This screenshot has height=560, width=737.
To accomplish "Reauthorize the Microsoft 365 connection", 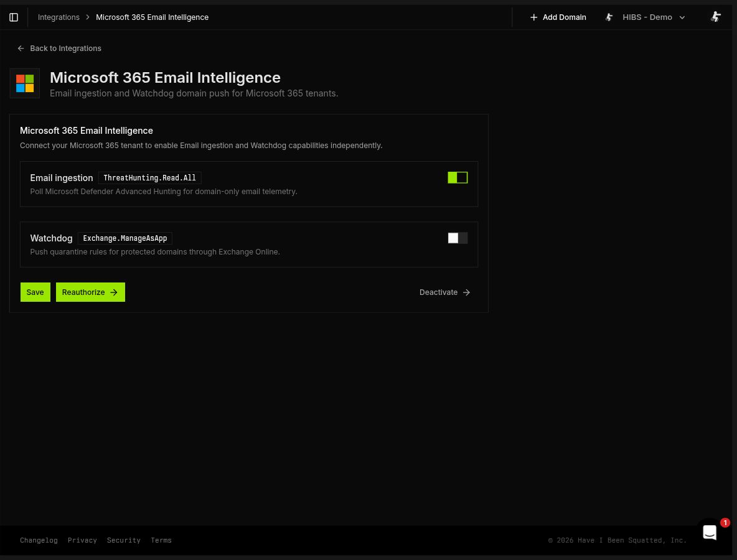I will pos(90,292).
